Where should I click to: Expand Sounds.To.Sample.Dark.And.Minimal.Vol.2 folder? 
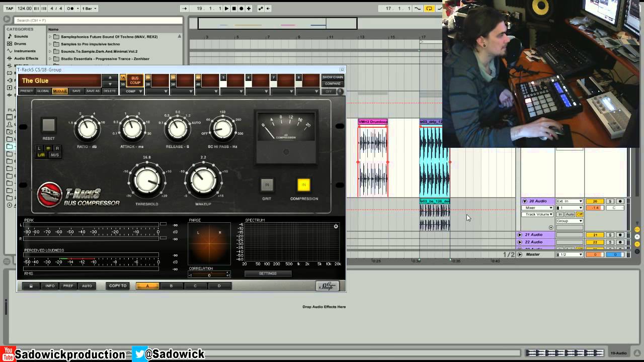pos(50,51)
